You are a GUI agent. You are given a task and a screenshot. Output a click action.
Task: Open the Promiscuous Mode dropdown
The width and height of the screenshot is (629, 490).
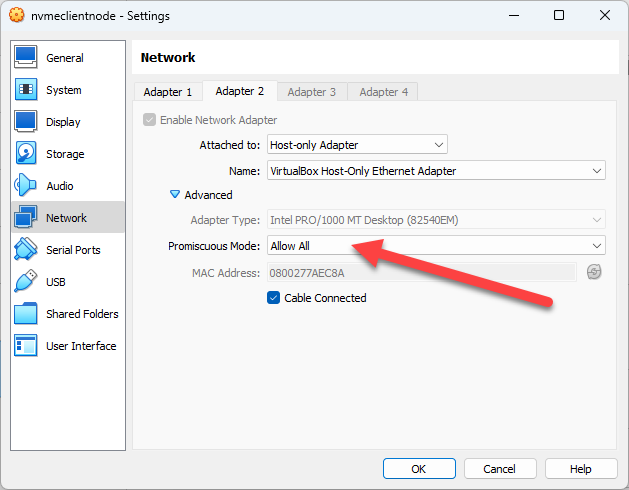point(435,246)
